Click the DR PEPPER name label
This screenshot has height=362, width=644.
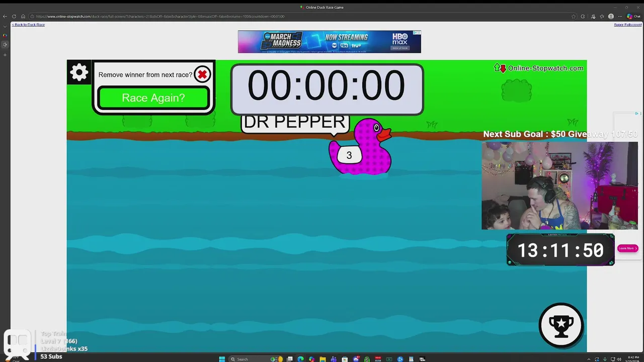[295, 122]
